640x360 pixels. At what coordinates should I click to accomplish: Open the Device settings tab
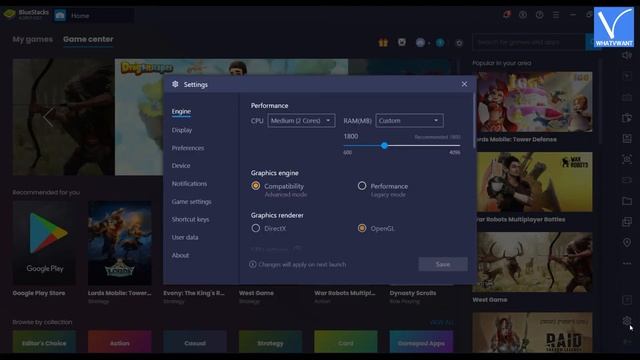(181, 166)
